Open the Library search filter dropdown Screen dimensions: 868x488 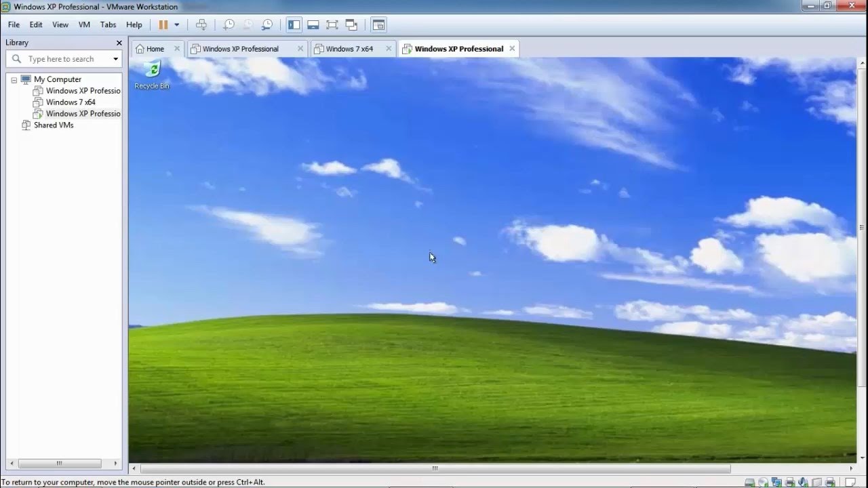pyautogui.click(x=116, y=59)
